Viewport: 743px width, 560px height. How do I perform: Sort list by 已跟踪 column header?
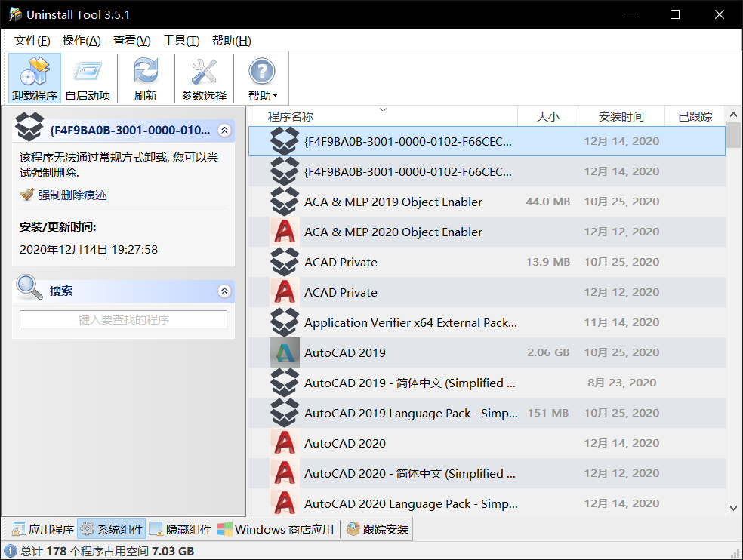[695, 116]
